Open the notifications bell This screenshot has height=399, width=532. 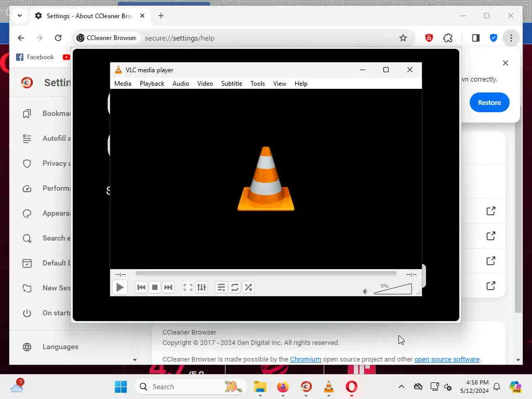[497, 387]
